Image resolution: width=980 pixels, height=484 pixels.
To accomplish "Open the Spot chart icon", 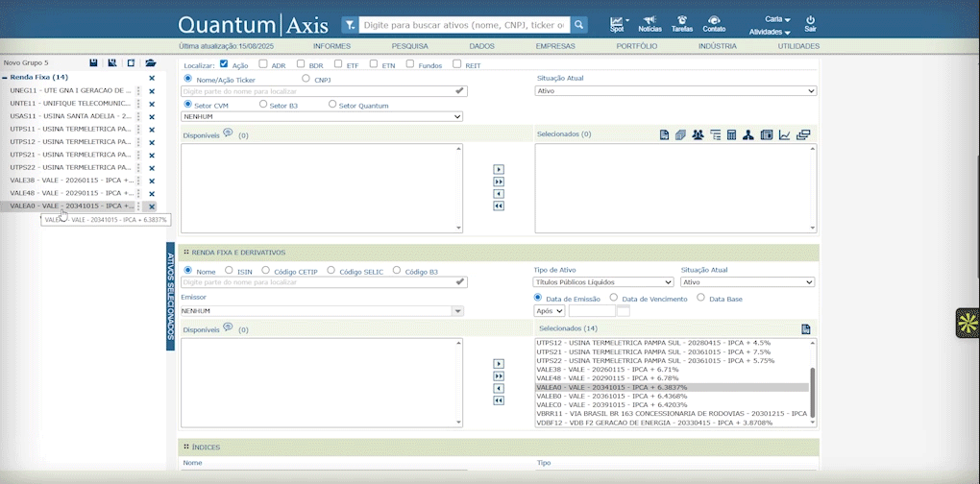I will coord(617,24).
